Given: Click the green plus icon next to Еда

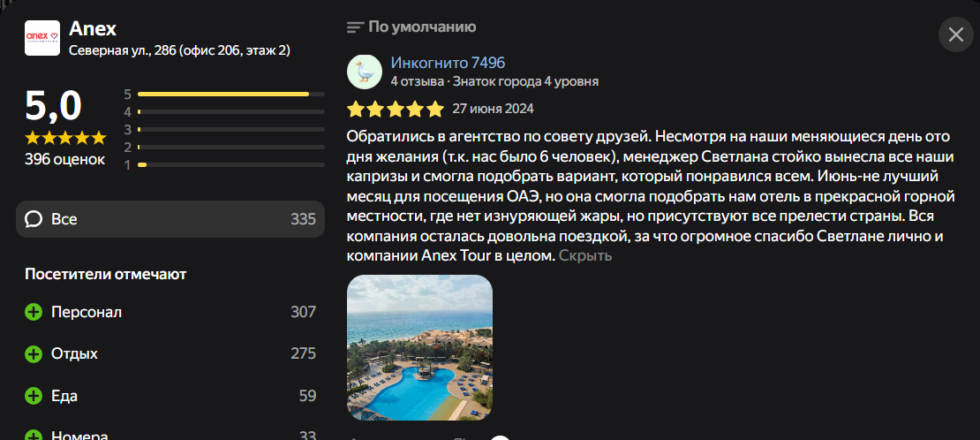Looking at the screenshot, I should 34,396.
